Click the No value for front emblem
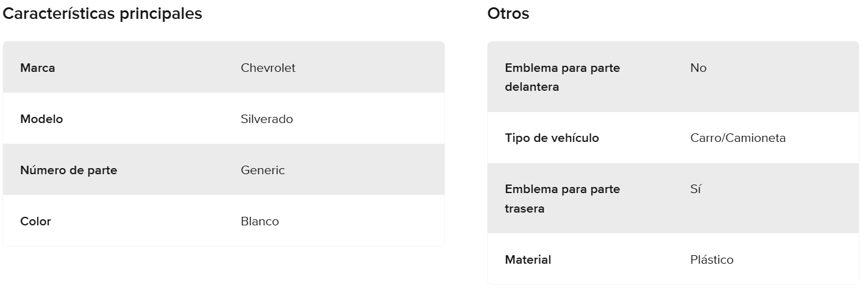The width and height of the screenshot is (868, 296). 699,68
